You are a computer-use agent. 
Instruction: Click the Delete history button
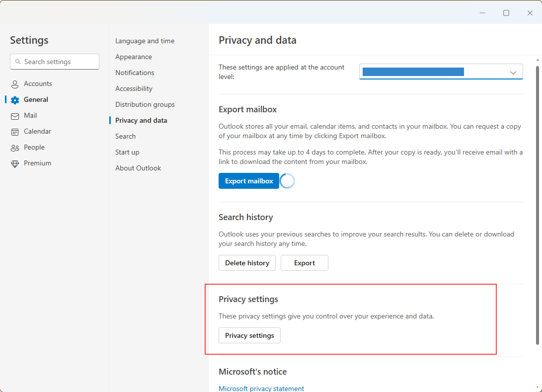(x=247, y=263)
